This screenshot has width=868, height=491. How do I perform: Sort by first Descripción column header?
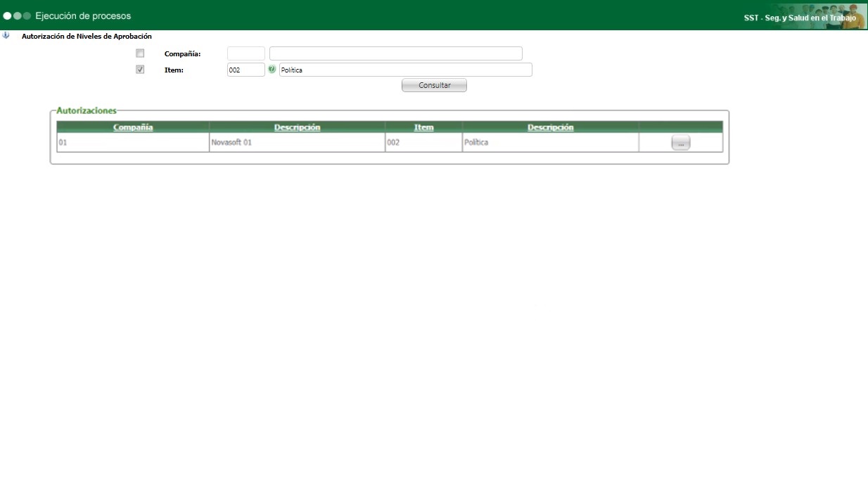tap(297, 127)
